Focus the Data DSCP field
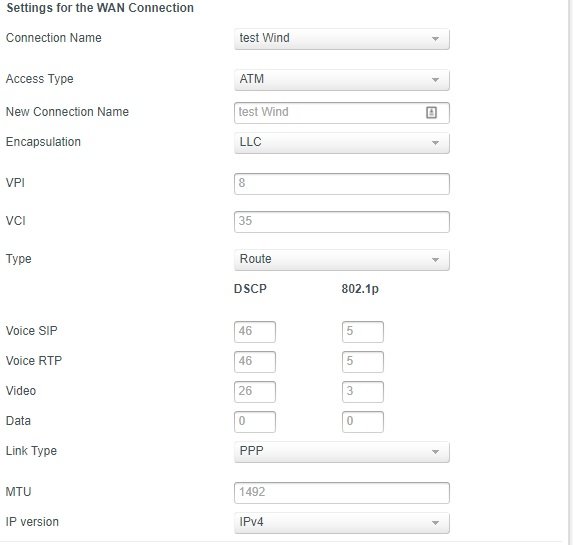Viewport: 573px width, 545px height. click(x=255, y=421)
